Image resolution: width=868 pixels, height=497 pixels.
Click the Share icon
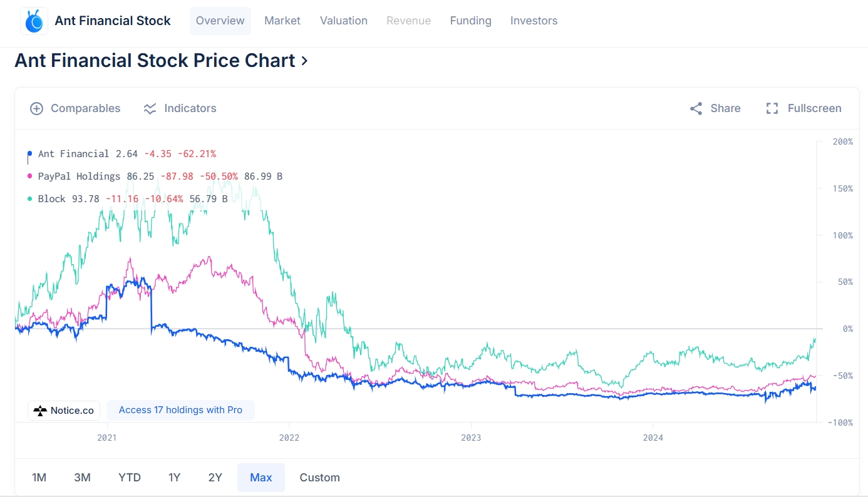coord(696,108)
